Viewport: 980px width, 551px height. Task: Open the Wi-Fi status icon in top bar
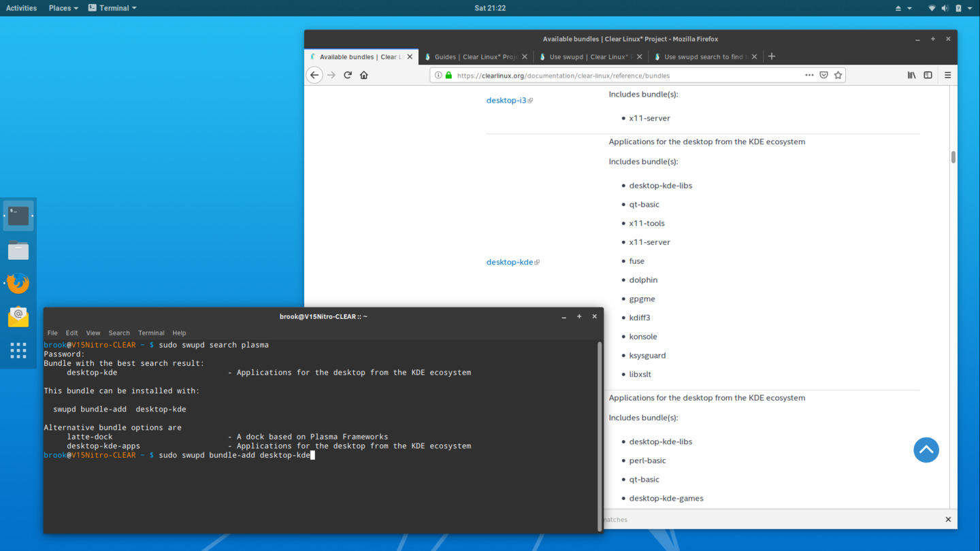(932, 8)
